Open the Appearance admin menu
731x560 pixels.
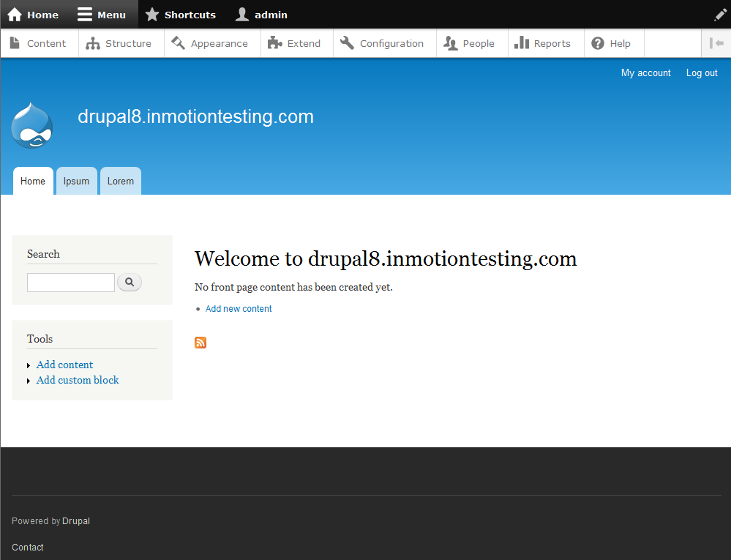(x=213, y=43)
